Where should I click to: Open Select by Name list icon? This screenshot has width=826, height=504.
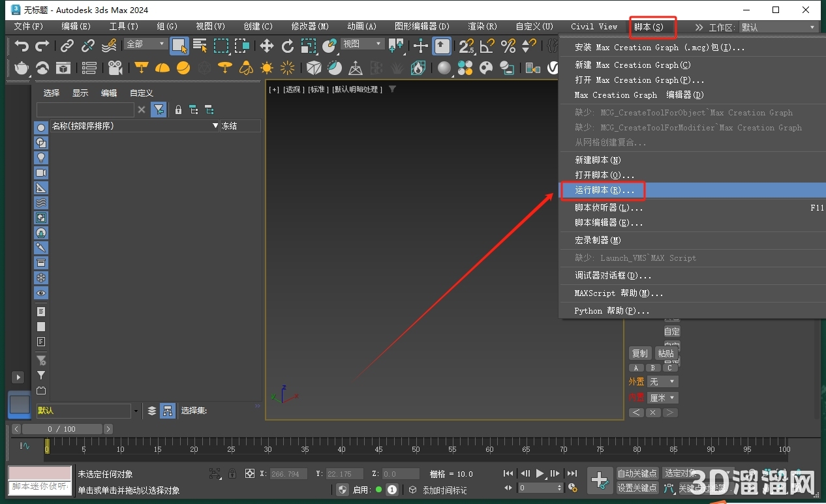click(200, 46)
